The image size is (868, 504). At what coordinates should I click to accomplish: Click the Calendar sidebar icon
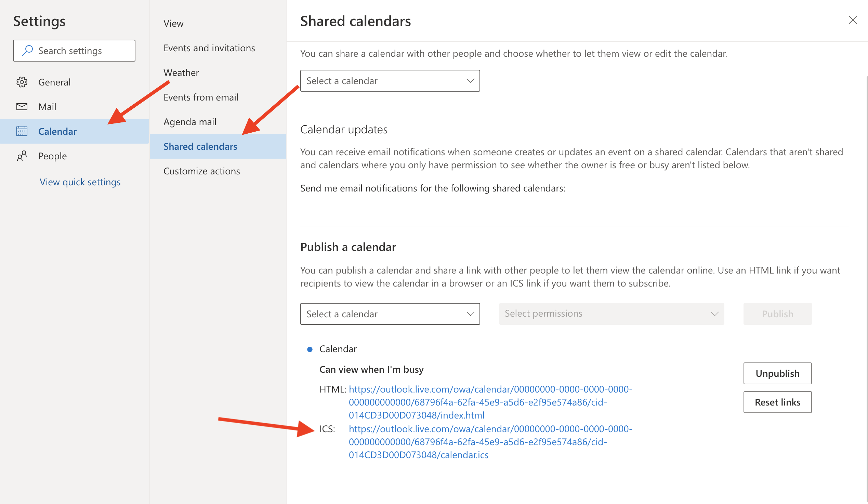click(x=22, y=131)
